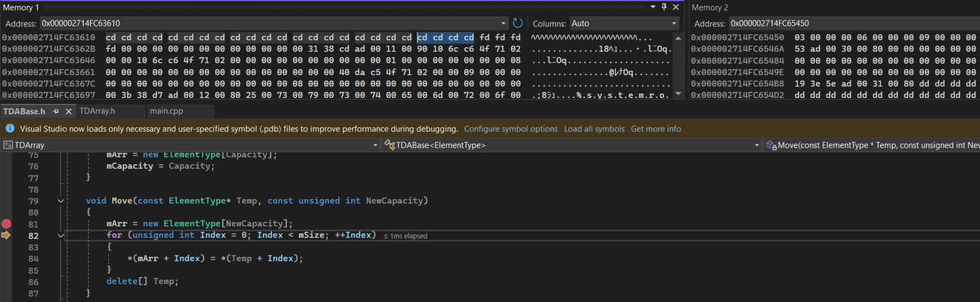Close the Memory 1 panel
Image resolution: width=980 pixels, height=302 pixels.
click(675, 7)
